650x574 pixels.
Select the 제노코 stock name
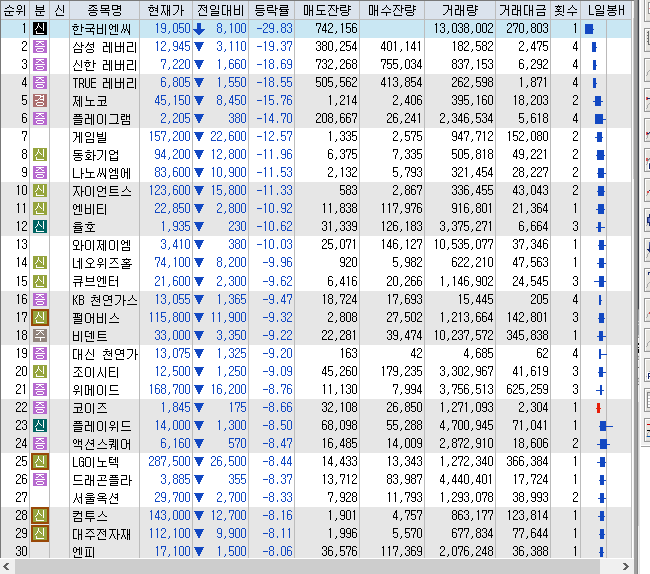(90, 101)
